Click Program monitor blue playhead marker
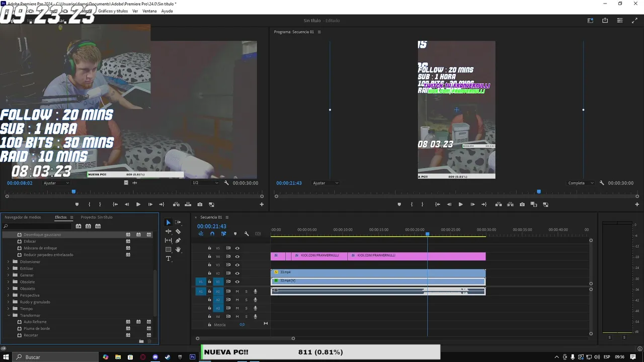This screenshot has height=362, width=644. pos(539,192)
